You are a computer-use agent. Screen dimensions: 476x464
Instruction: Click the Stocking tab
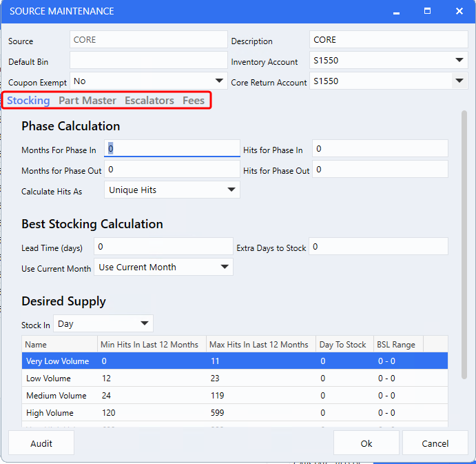click(x=28, y=101)
